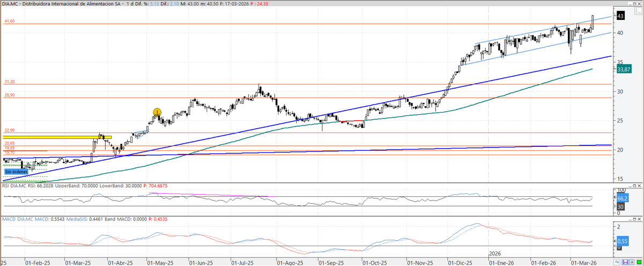644x266 pixels.
Task: Click the small page icon beside the save icon
Action: pos(632,262)
